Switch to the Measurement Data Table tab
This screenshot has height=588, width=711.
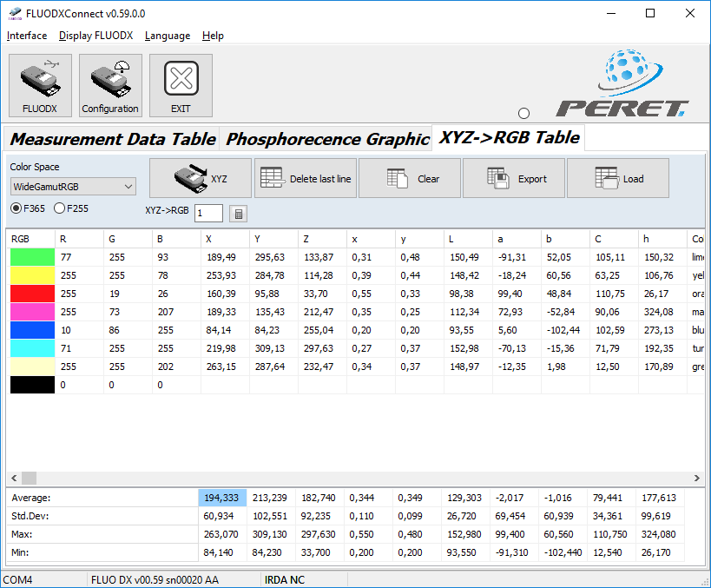point(113,139)
